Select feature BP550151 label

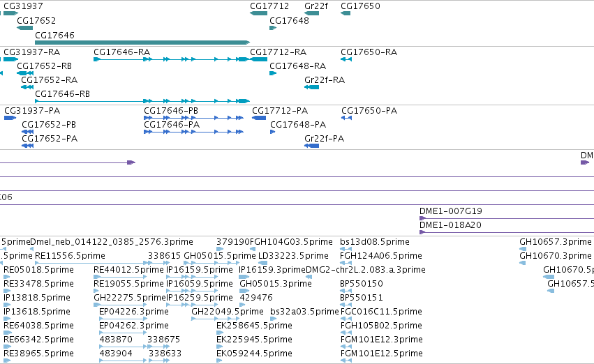[x=362, y=297]
